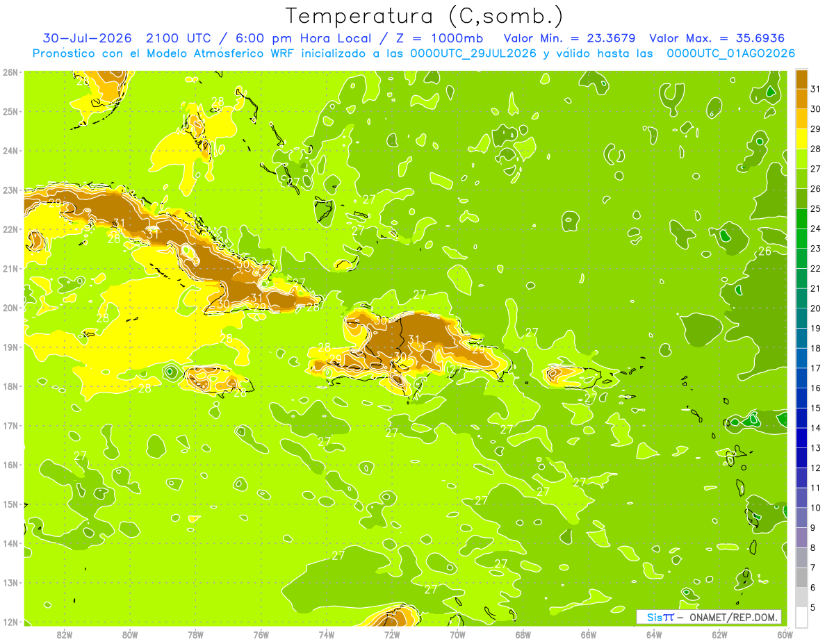
Task: Click the legend scale value 16
Action: pos(815,388)
